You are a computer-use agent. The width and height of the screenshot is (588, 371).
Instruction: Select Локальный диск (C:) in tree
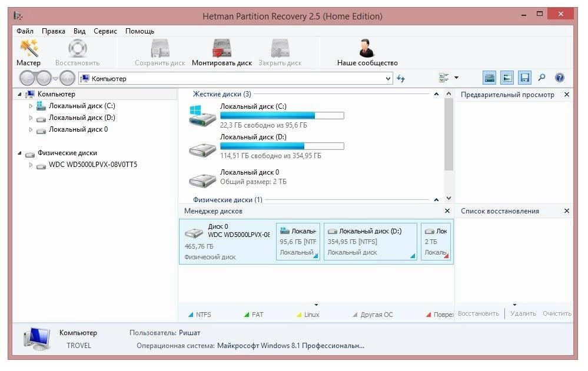[x=82, y=106]
